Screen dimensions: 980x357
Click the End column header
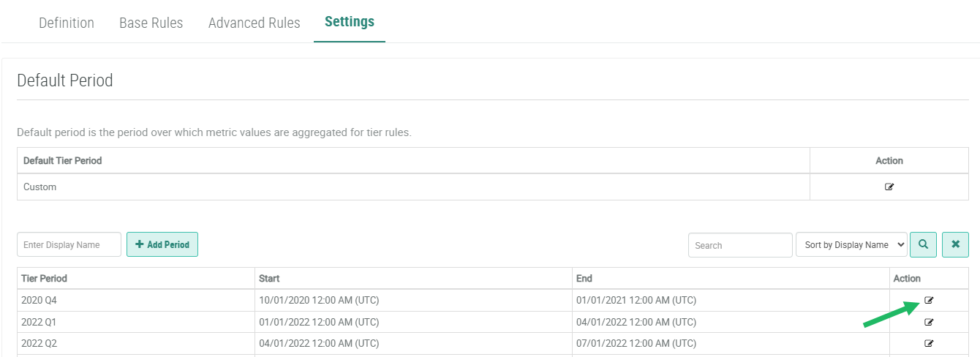[584, 279]
